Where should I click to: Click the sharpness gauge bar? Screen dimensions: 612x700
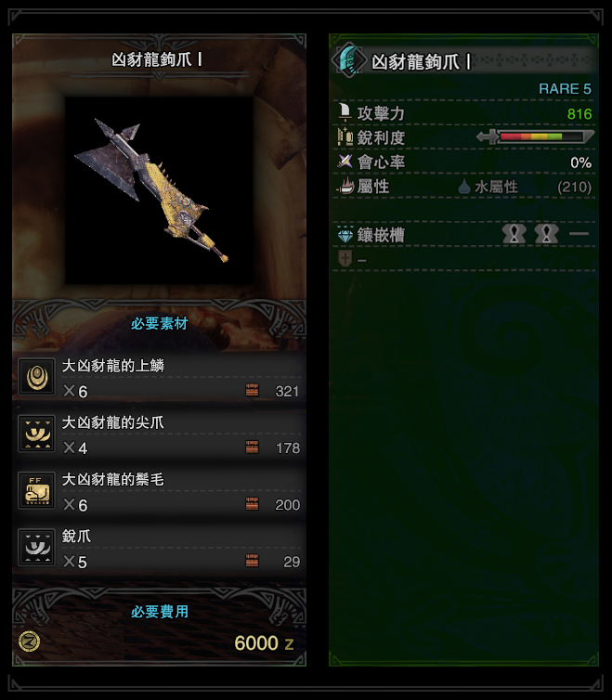pos(535,136)
